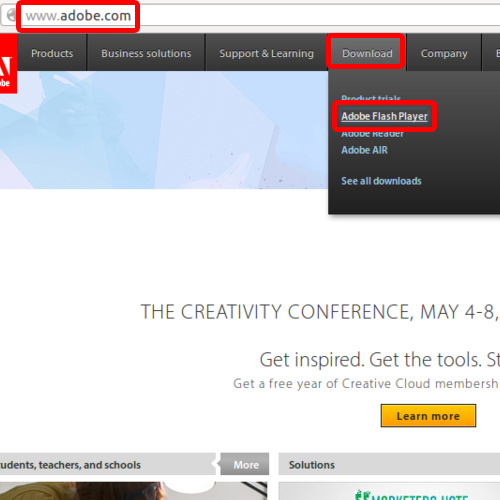This screenshot has height=500, width=500.
Task: Open the Company menu
Action: pyautogui.click(x=444, y=53)
